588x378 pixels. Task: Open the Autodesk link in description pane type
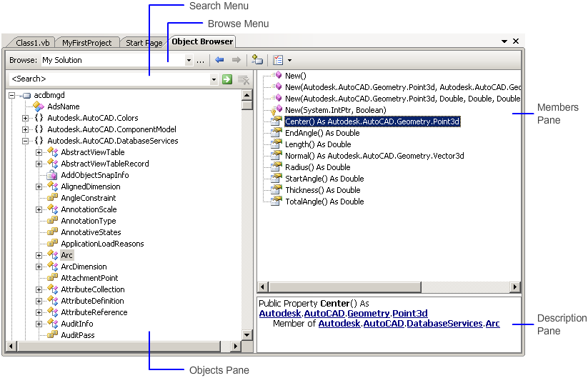tap(280, 313)
